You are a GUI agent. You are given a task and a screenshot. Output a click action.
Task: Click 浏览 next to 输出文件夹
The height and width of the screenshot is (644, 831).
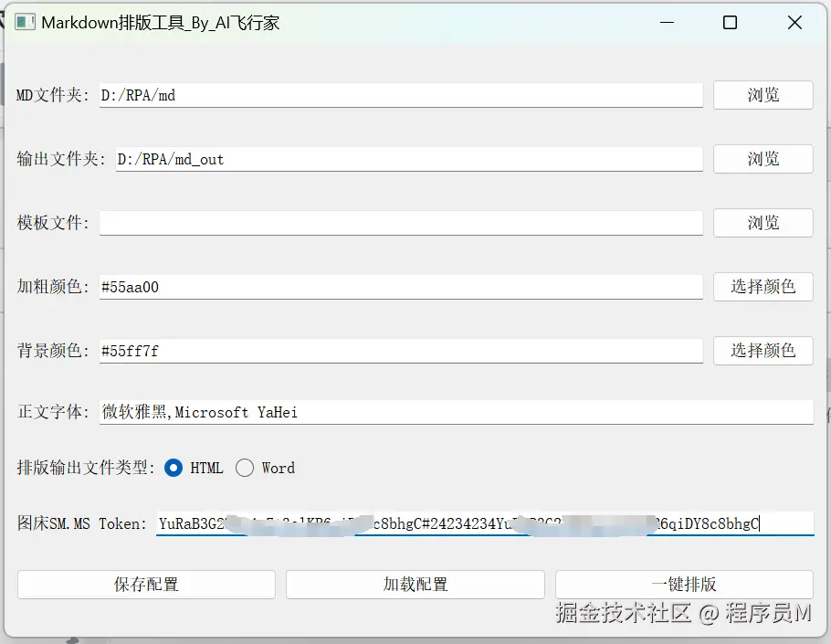tap(763, 159)
